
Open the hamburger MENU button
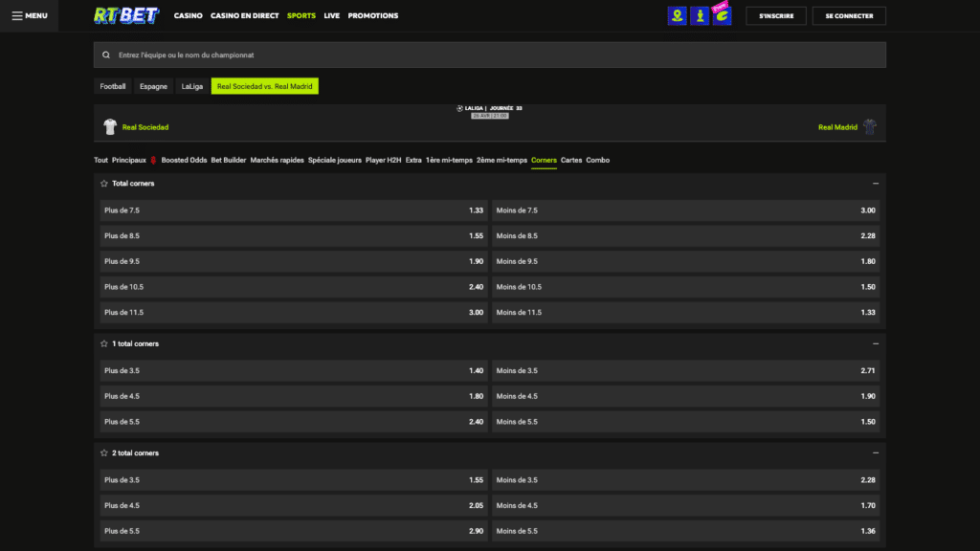30,15
